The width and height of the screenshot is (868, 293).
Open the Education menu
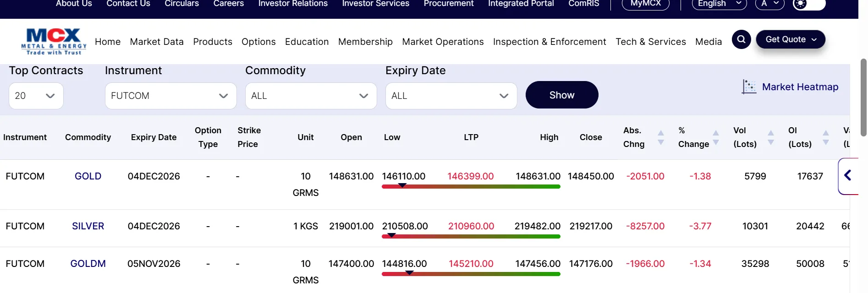[307, 42]
